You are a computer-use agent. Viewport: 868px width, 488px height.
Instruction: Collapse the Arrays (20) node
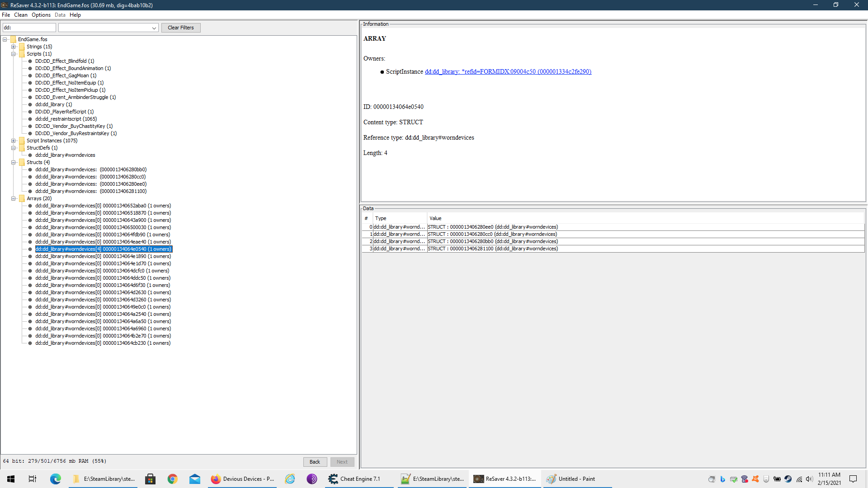(14, 198)
